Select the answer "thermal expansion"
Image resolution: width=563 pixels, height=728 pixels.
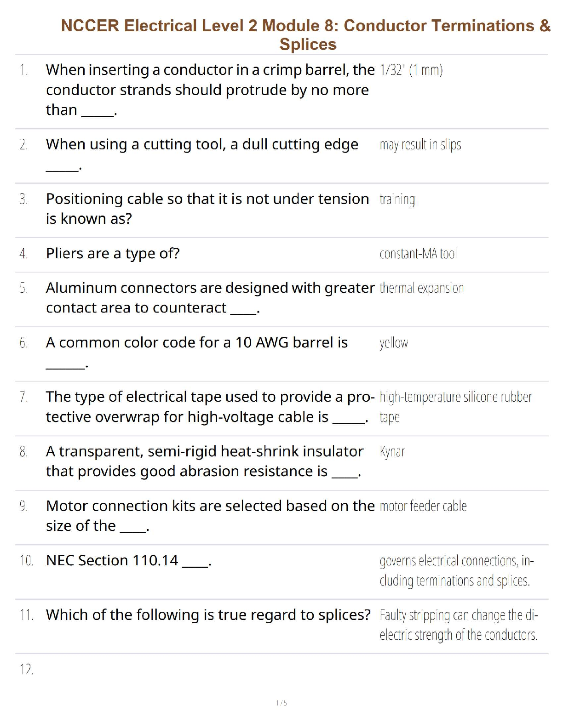[x=421, y=288]
